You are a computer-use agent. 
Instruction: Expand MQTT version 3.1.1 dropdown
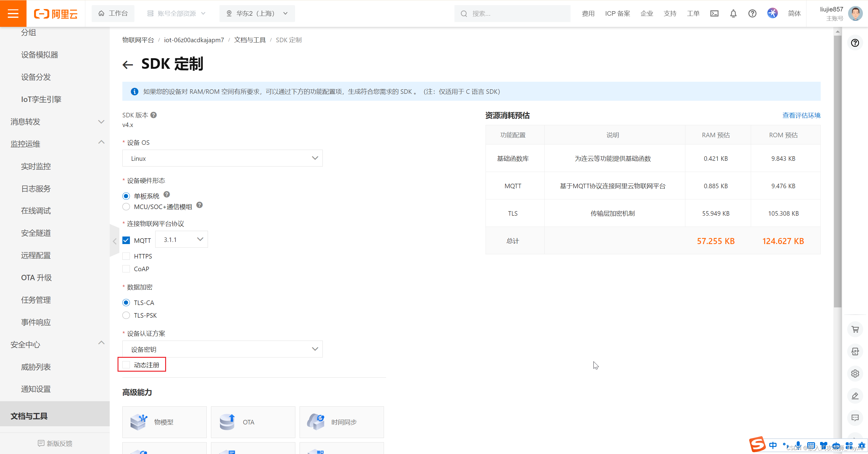(x=200, y=240)
